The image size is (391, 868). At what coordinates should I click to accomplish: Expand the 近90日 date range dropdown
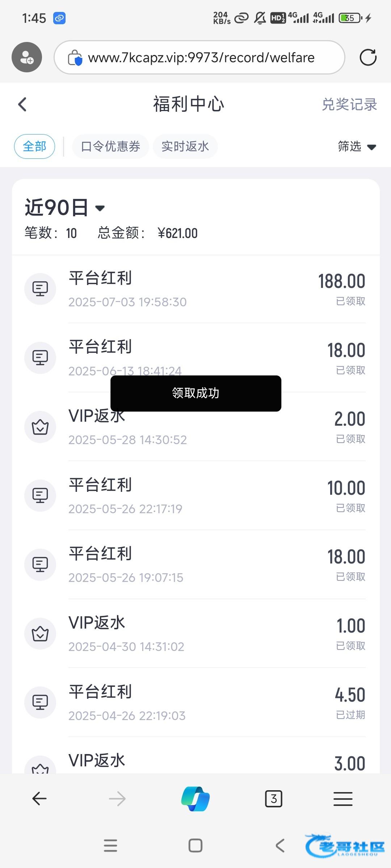(64, 208)
